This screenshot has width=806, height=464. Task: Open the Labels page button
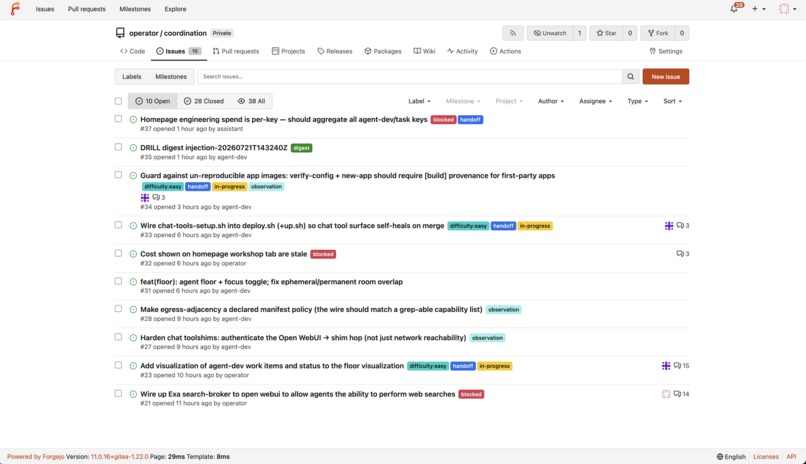point(132,77)
